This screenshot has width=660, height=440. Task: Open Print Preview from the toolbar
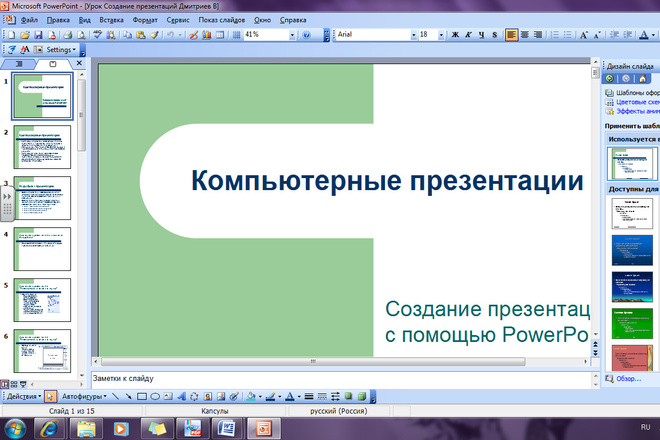[81, 35]
